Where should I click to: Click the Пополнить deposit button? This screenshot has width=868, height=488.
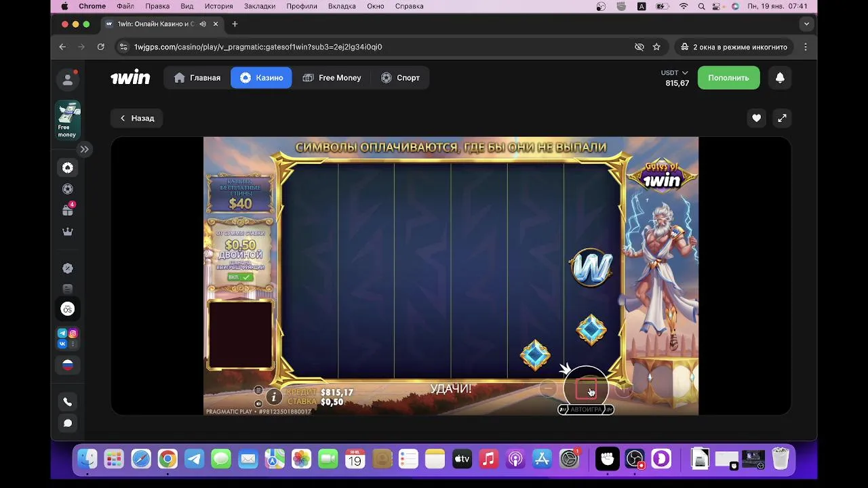click(728, 78)
